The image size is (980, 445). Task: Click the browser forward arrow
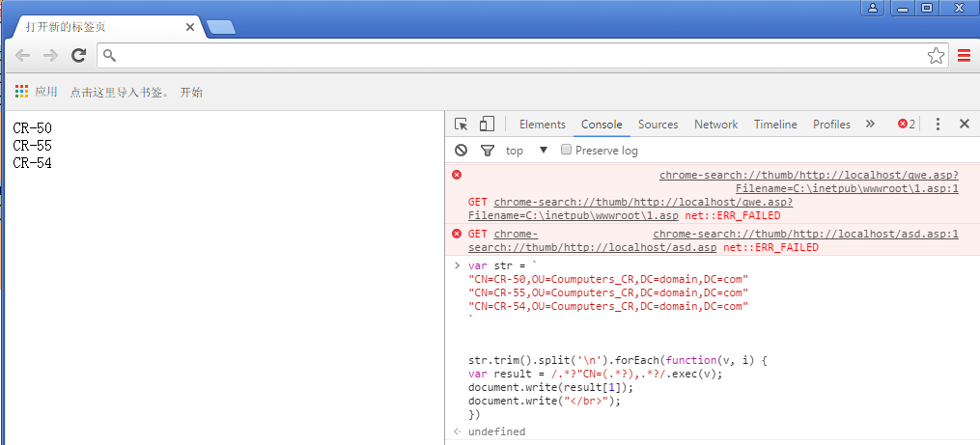coord(50,56)
